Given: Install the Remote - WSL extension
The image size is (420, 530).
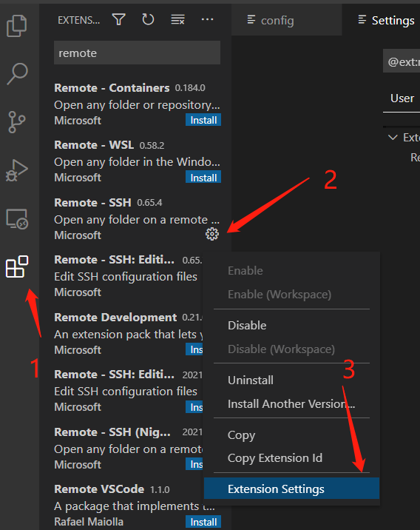Looking at the screenshot, I should click(x=203, y=177).
